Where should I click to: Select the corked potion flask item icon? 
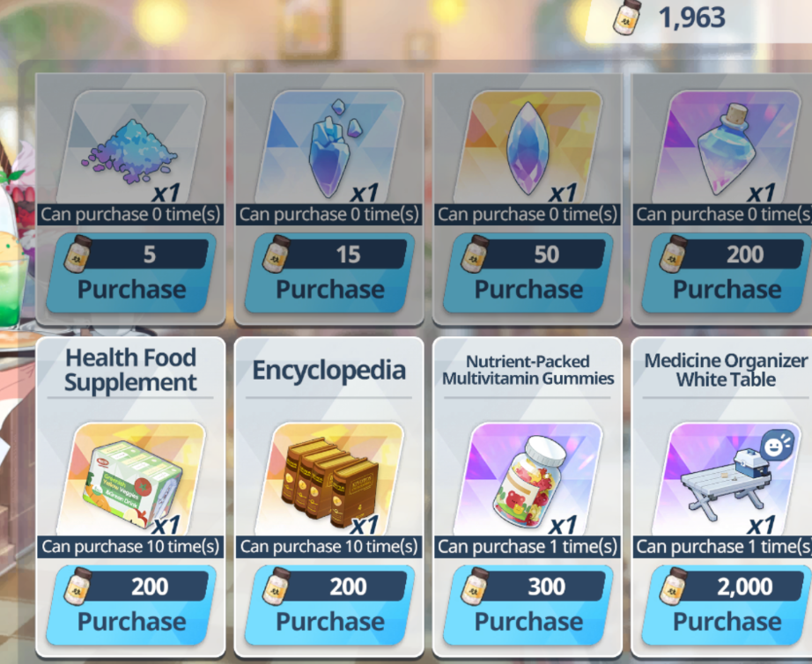[x=726, y=148]
